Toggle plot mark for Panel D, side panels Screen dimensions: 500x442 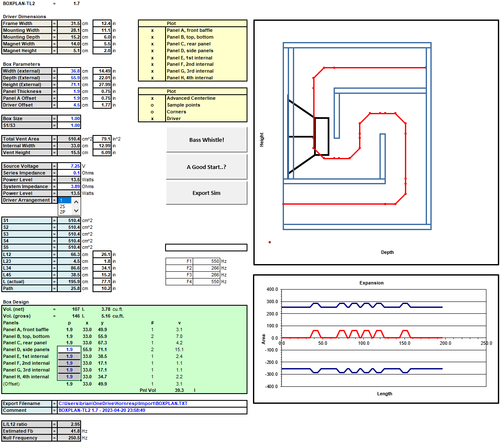click(x=152, y=51)
